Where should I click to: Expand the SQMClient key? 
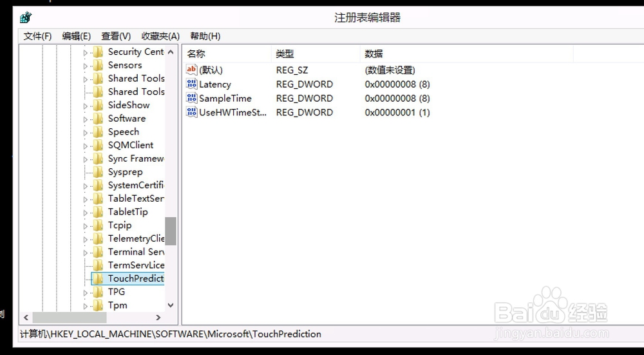point(86,146)
